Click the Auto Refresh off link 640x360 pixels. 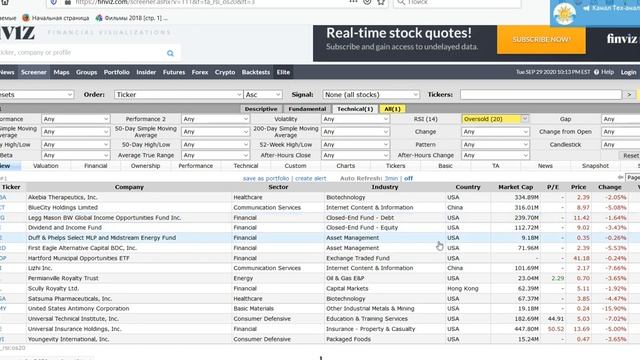click(x=408, y=178)
